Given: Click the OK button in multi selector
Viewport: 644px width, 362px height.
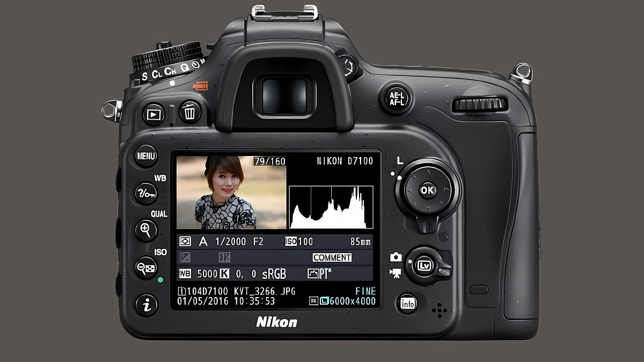Looking at the screenshot, I should click(428, 190).
